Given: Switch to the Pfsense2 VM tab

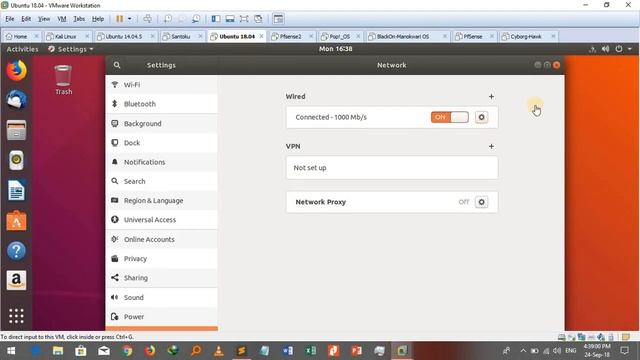Looking at the screenshot, I should [291, 36].
